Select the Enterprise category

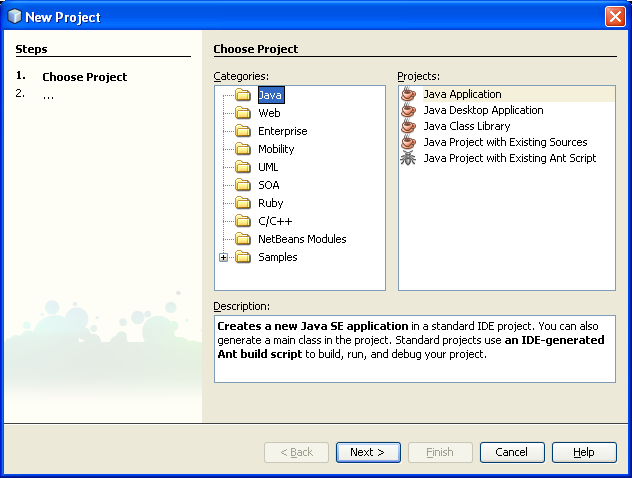click(x=282, y=131)
